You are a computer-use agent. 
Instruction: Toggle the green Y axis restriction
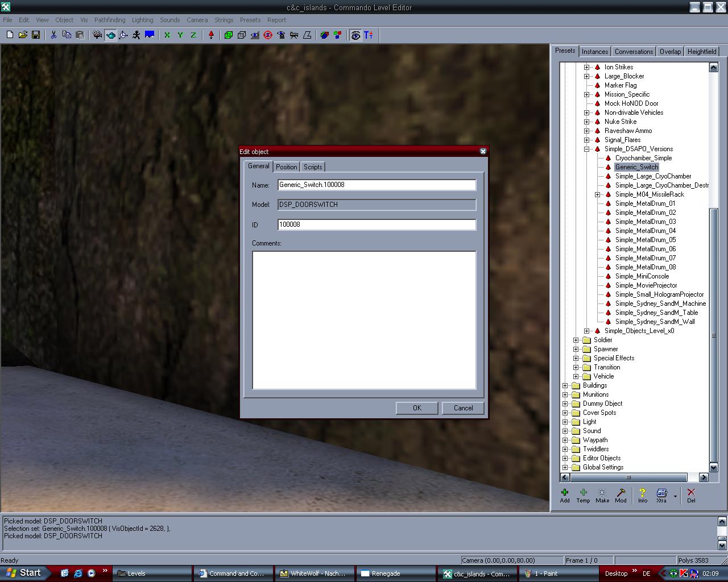(x=180, y=35)
